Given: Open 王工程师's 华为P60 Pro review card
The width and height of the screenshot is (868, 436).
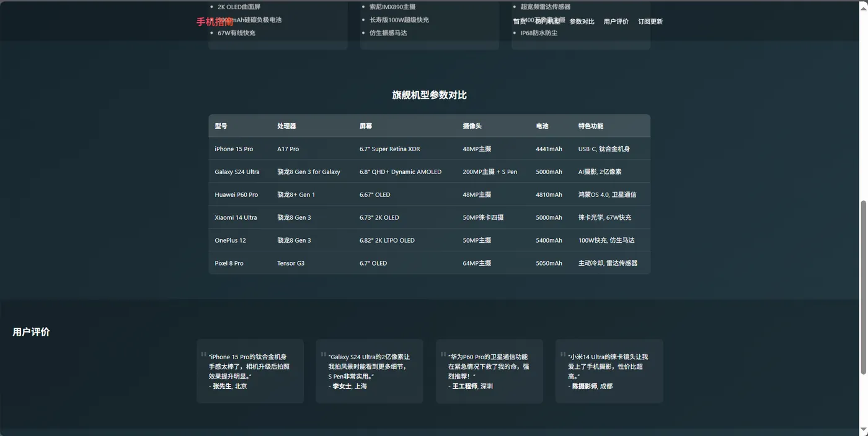Looking at the screenshot, I should click(x=489, y=371).
